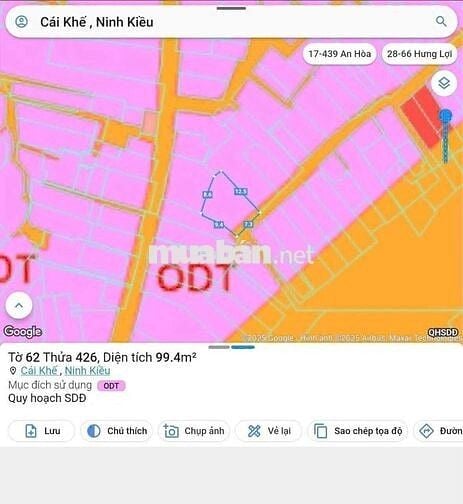Open the Ninh Kiều district link
This screenshot has width=463, height=504.
[87, 371]
